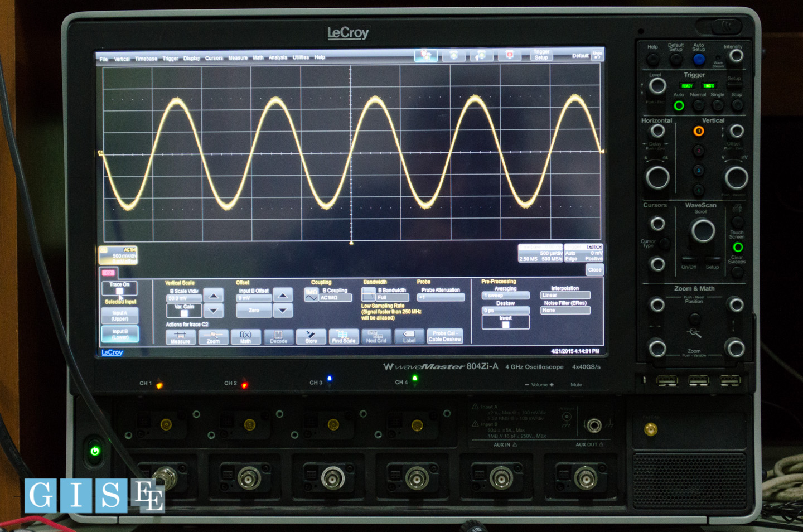Select the Decode action icon
This screenshot has width=803, height=532.
[x=278, y=337]
